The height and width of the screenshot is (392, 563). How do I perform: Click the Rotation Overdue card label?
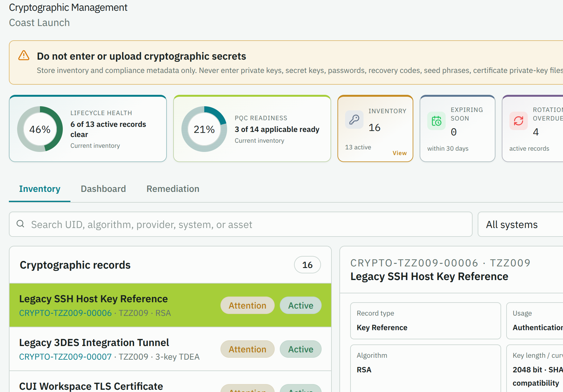[548, 114]
